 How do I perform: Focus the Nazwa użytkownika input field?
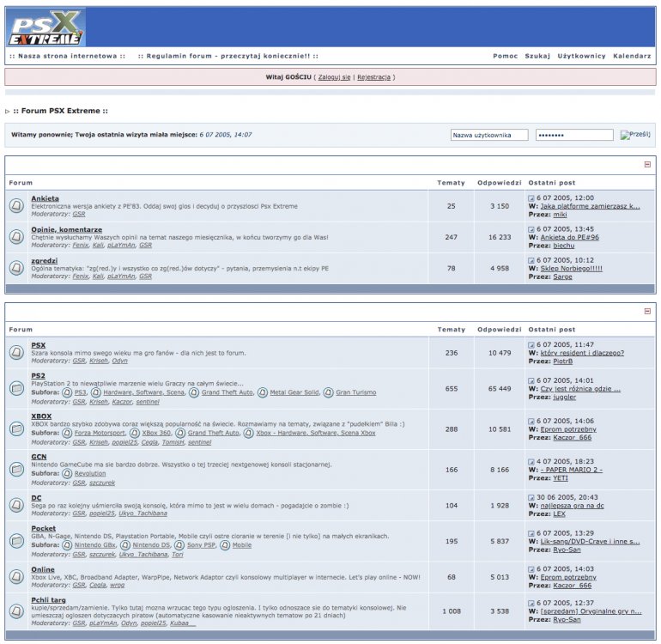pyautogui.click(x=488, y=135)
